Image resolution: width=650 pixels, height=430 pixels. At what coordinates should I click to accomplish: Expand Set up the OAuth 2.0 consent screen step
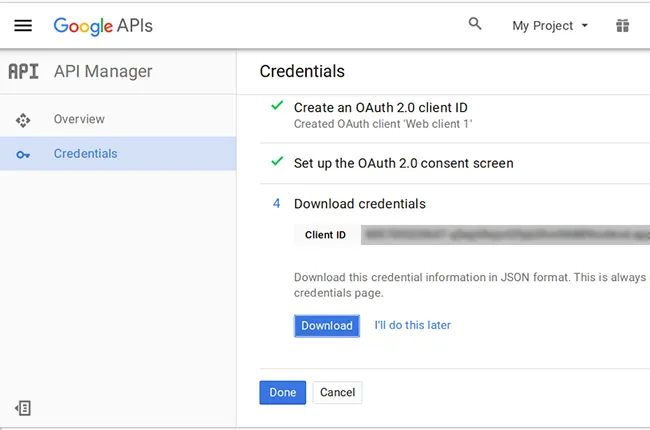[x=403, y=163]
